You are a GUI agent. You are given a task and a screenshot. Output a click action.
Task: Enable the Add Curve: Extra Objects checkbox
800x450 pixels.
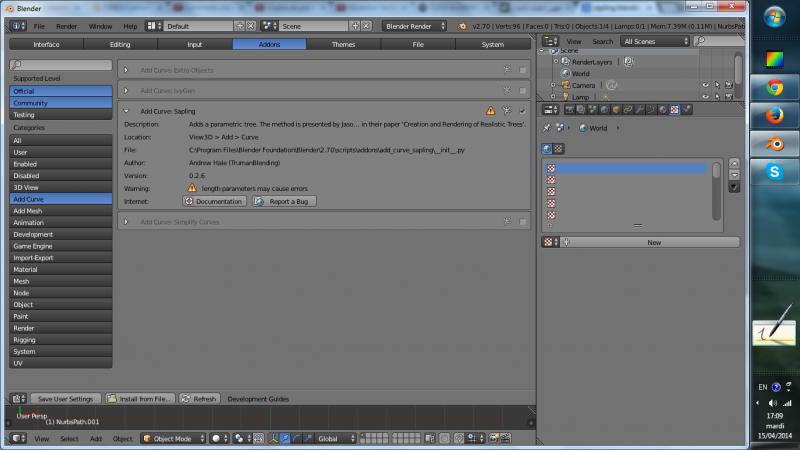click(522, 70)
